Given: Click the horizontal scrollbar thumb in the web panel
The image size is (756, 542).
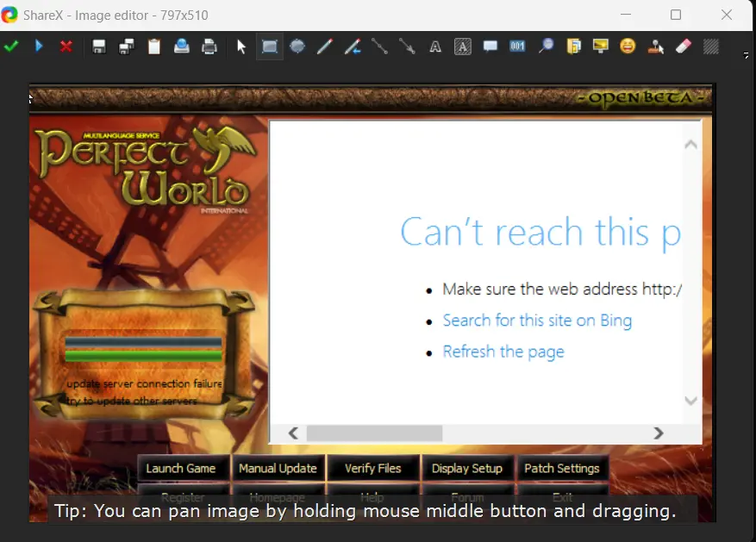Looking at the screenshot, I should pyautogui.click(x=375, y=433).
